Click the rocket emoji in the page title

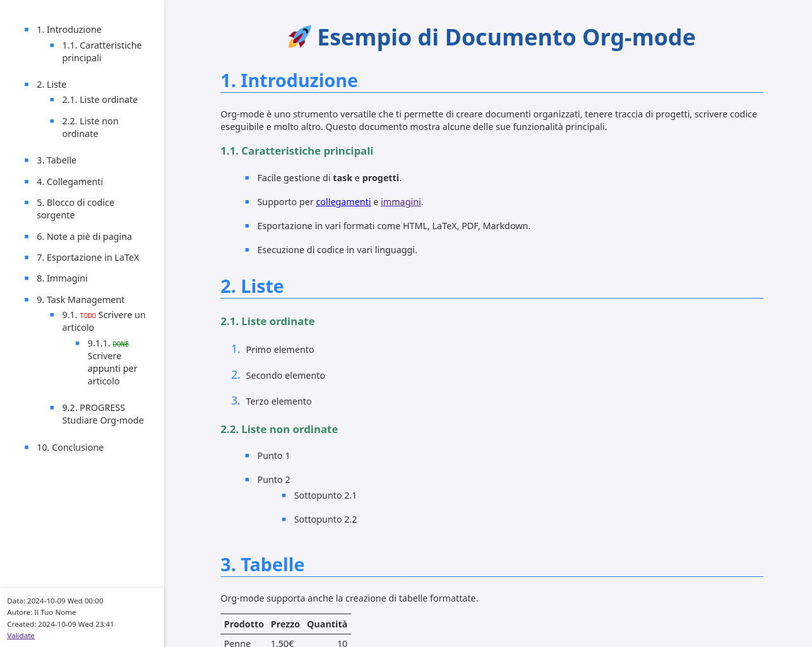(300, 37)
